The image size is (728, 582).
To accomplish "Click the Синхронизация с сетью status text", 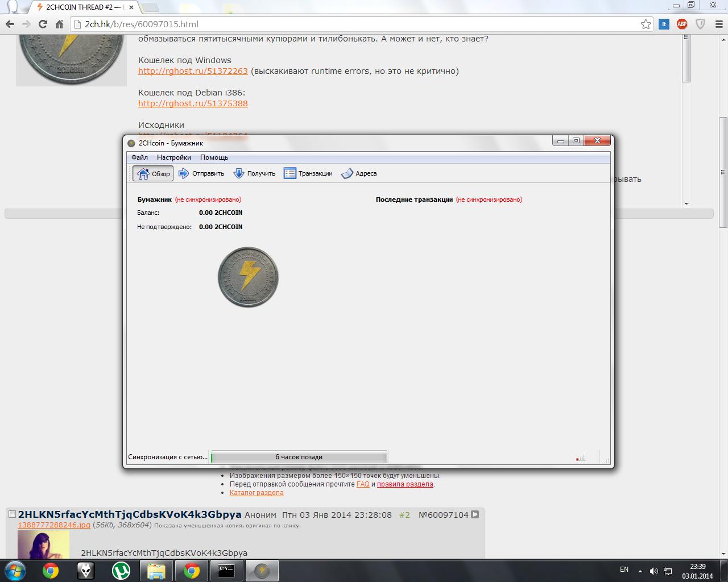I will pyautogui.click(x=168, y=457).
